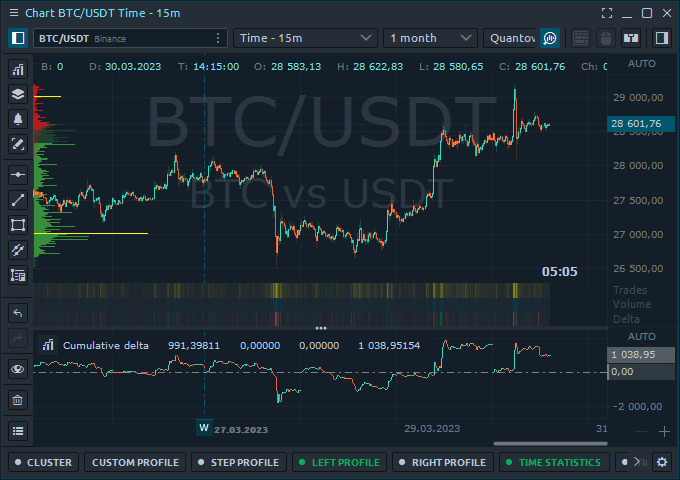Click the trash icon to delete drawings

[x=17, y=400]
